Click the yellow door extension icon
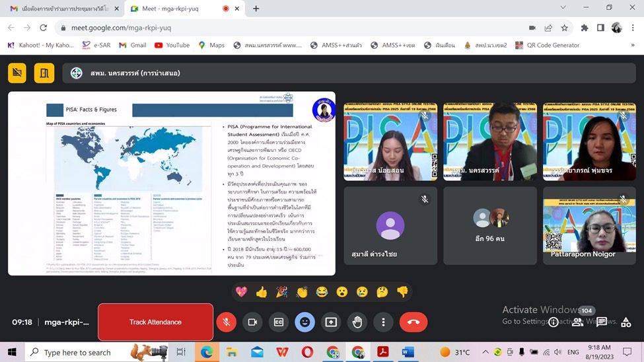 click(x=44, y=73)
